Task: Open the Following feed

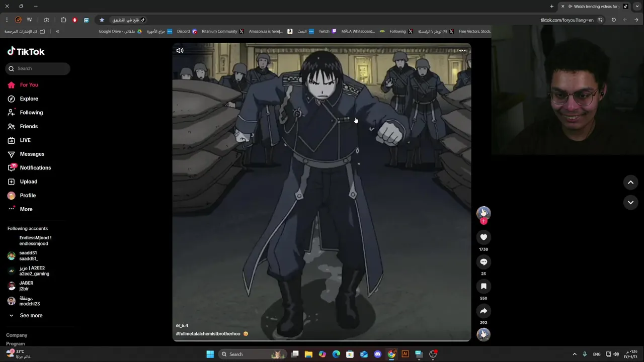Action: (25, 113)
